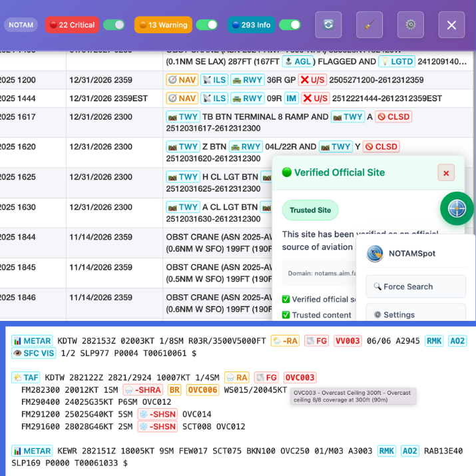Click the FG tag in KDTW TAF line
The width and height of the screenshot is (476, 476).
tap(266, 377)
